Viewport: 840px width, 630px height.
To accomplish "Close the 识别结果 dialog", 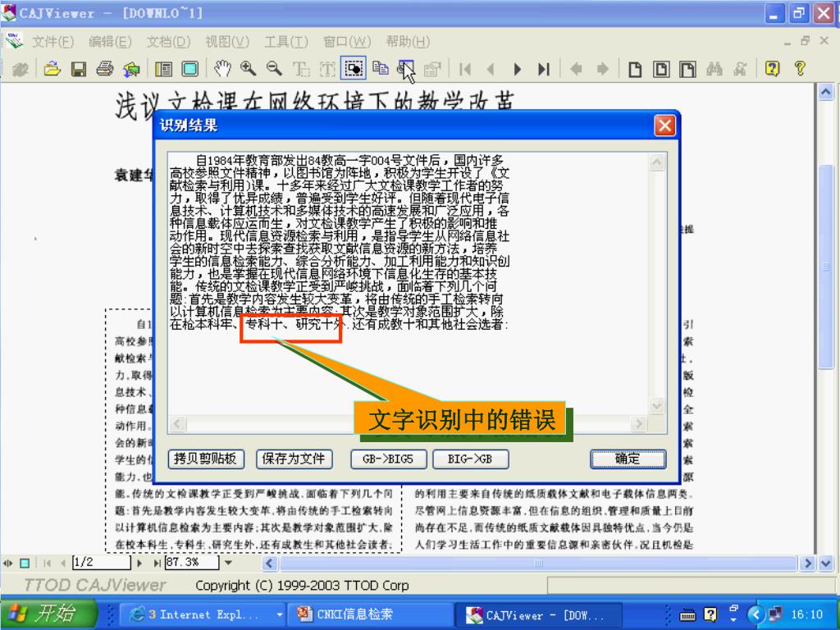I will (664, 126).
